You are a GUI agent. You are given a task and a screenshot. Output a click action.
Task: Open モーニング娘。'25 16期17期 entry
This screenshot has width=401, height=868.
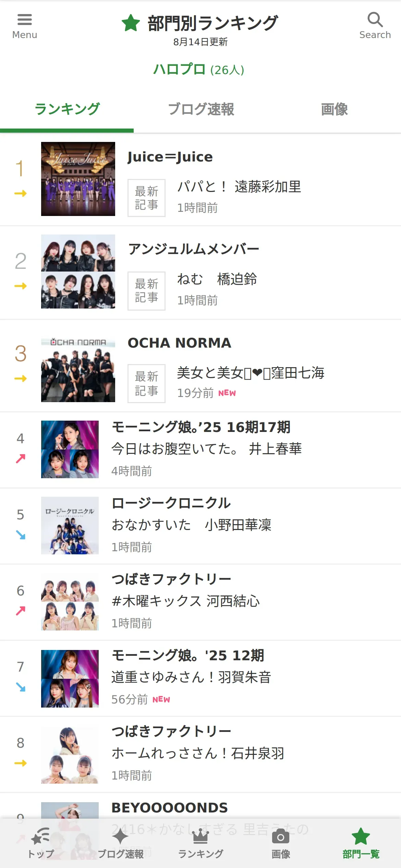200,449
